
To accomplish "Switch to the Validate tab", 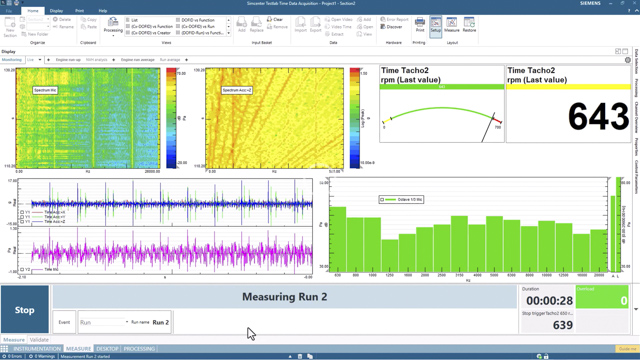I will pyautogui.click(x=39, y=340).
